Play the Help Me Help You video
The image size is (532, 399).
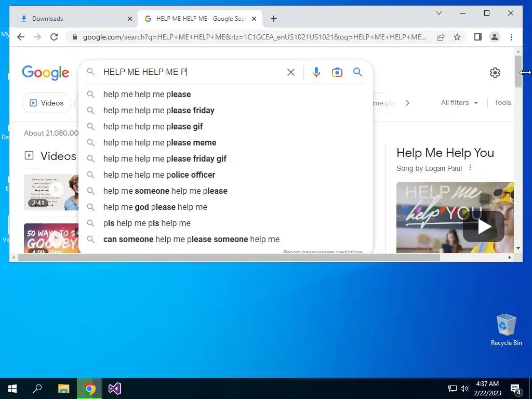pyautogui.click(x=484, y=227)
